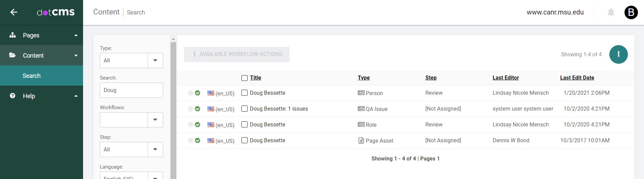The width and height of the screenshot is (644, 179).
Task: Open the teal three-dot actions menu
Action: tap(618, 54)
